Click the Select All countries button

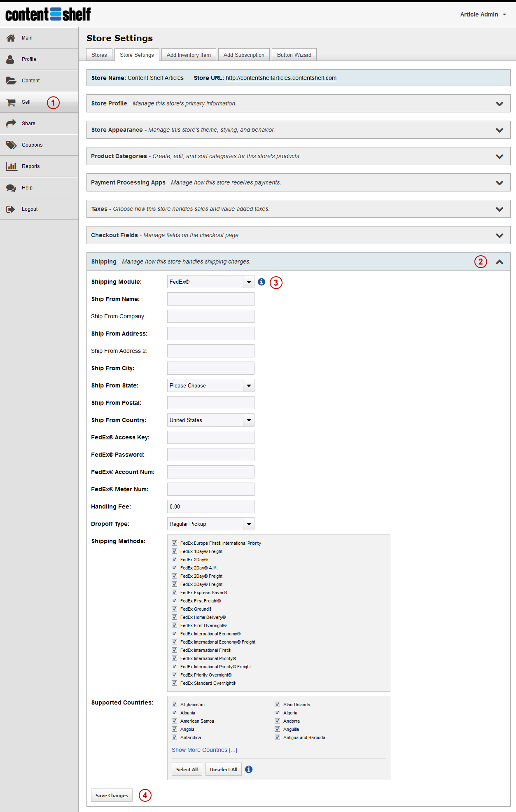(x=187, y=769)
